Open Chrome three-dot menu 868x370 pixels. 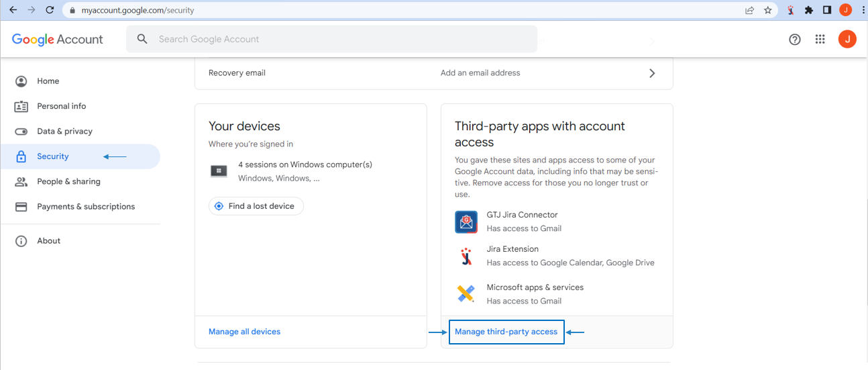pos(863,10)
